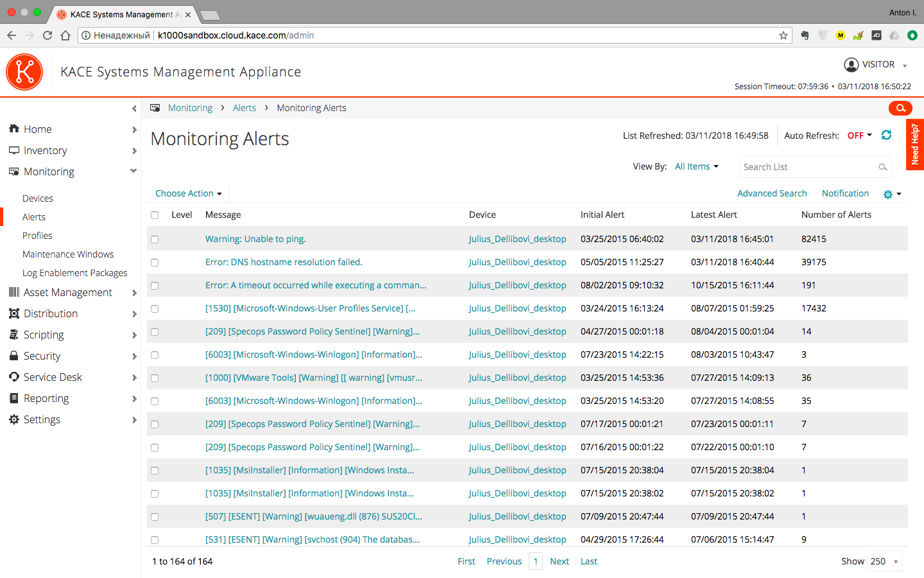
Task: Open the Notification link
Action: [x=845, y=193]
